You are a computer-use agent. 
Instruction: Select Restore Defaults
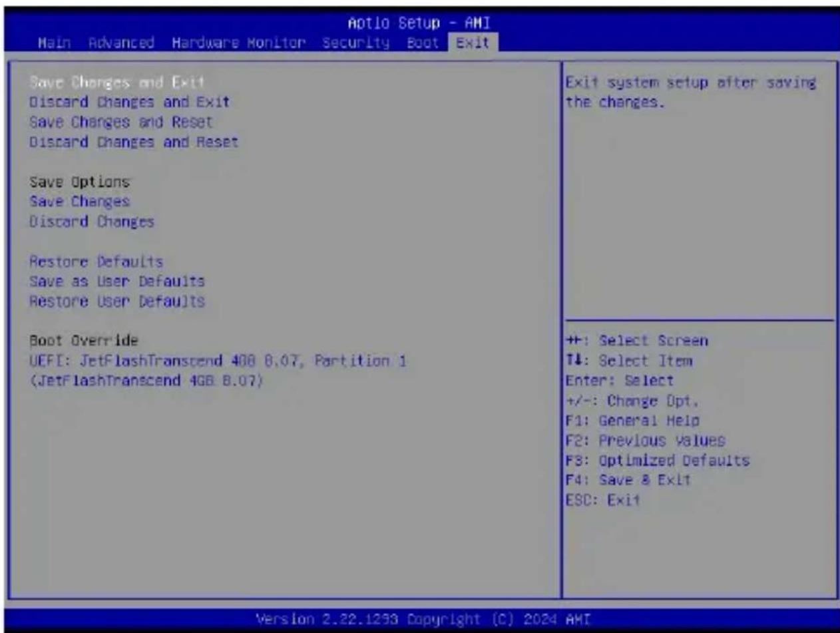(97, 261)
